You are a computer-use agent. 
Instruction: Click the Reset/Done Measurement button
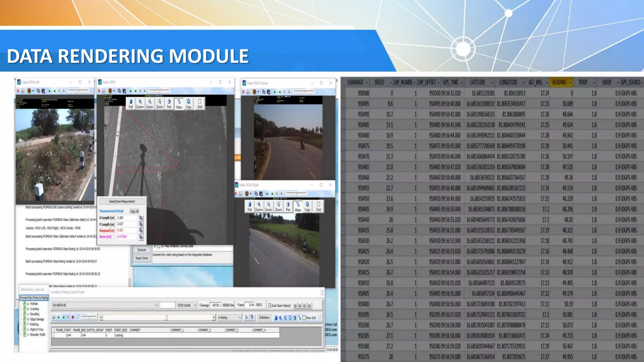click(122, 201)
